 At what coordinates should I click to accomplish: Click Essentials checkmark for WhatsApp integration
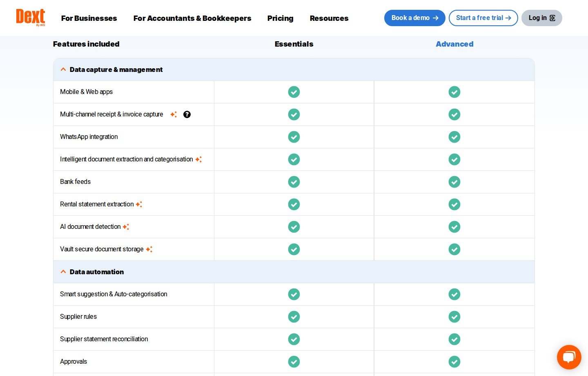294,137
